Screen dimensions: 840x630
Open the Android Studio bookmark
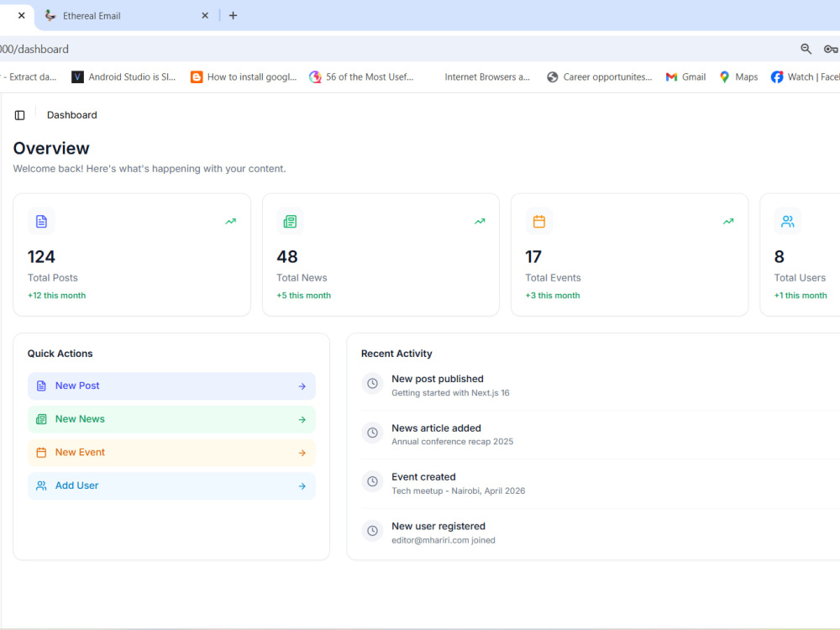(123, 77)
